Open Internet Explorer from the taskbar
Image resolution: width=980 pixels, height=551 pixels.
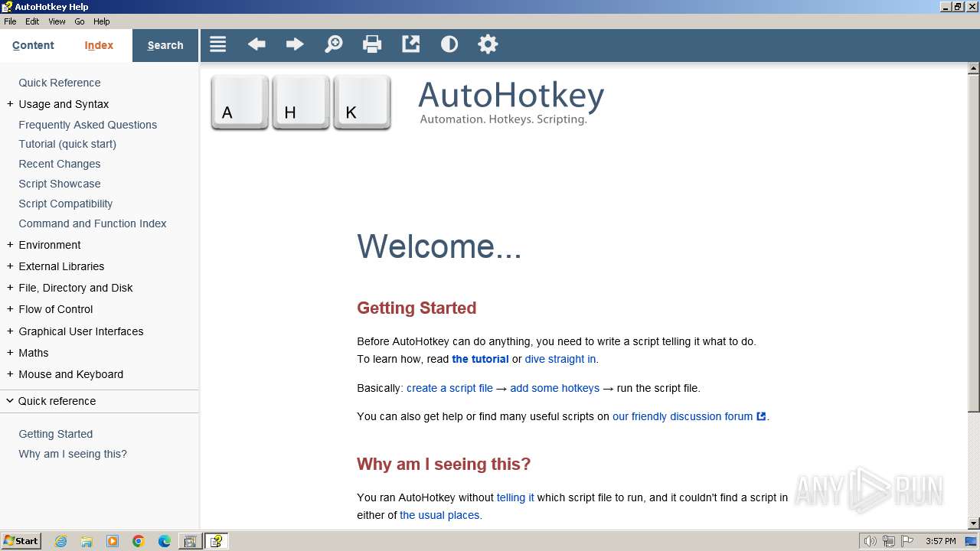click(60, 541)
